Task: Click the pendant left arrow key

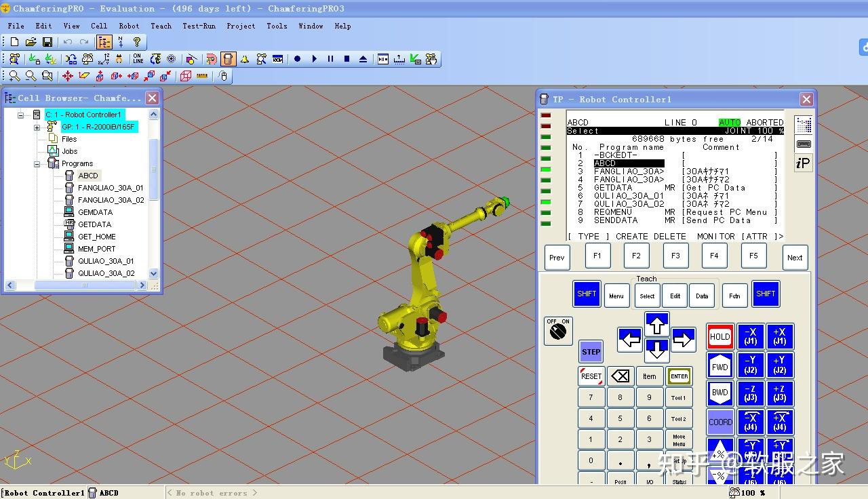Action: [x=630, y=339]
